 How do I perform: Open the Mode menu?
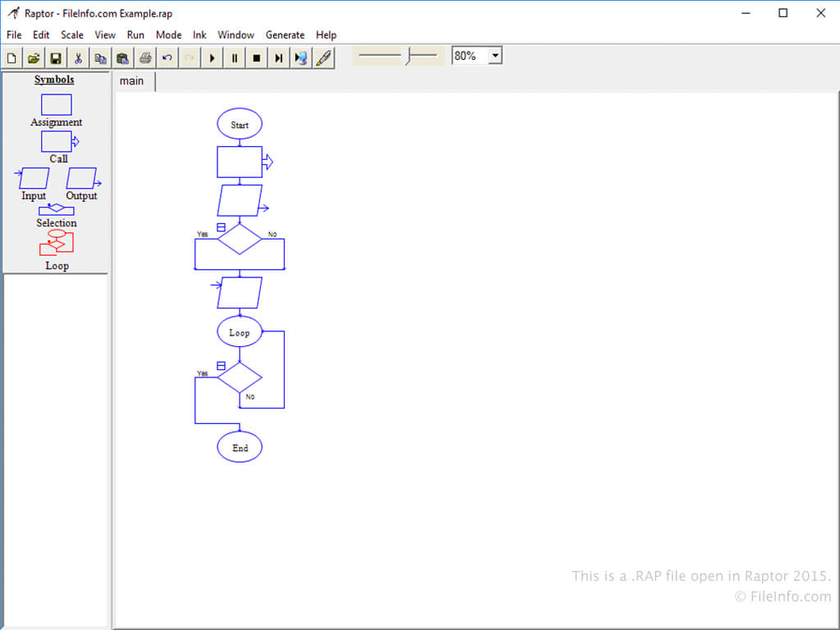(x=168, y=35)
